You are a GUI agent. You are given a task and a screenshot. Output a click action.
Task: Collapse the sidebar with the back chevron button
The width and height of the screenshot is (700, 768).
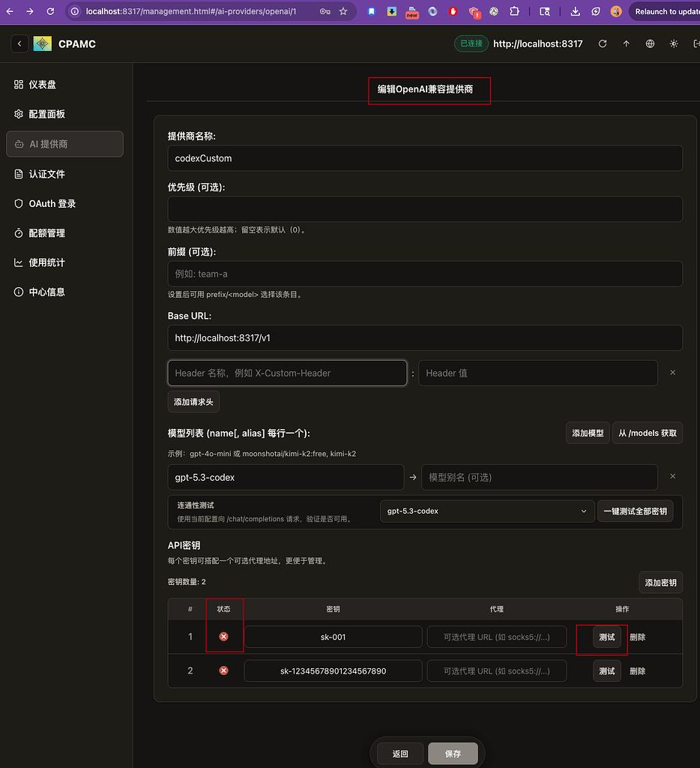coord(19,43)
